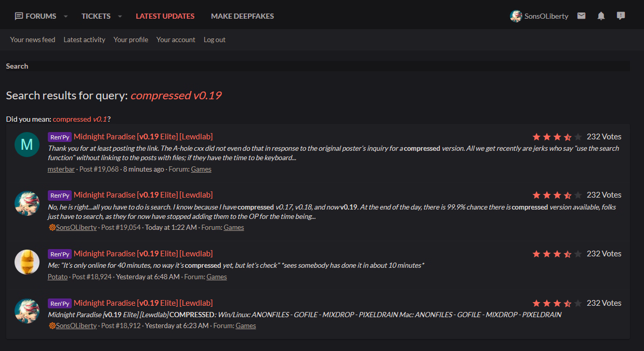
Task: Open the Make Deepfakes tab
Action: click(x=242, y=16)
